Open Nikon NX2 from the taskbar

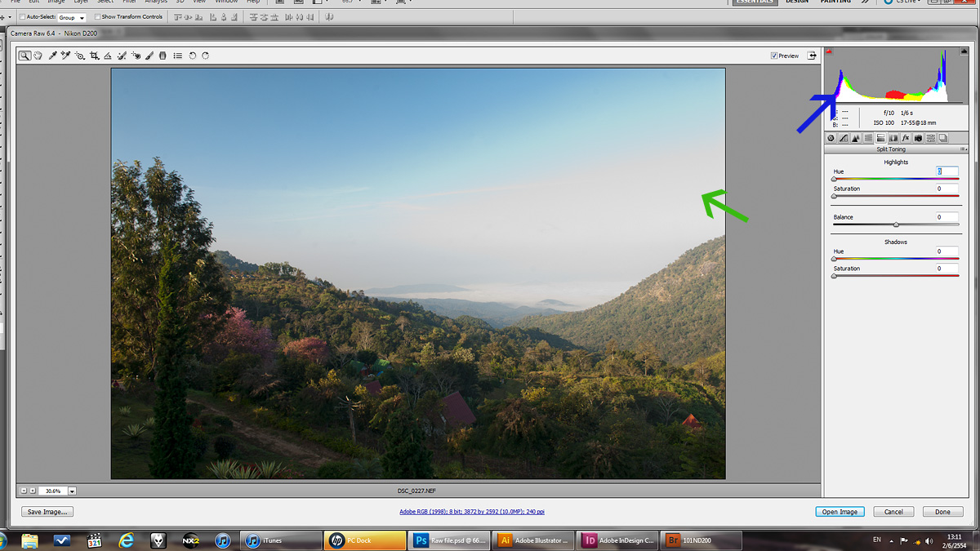click(190, 540)
